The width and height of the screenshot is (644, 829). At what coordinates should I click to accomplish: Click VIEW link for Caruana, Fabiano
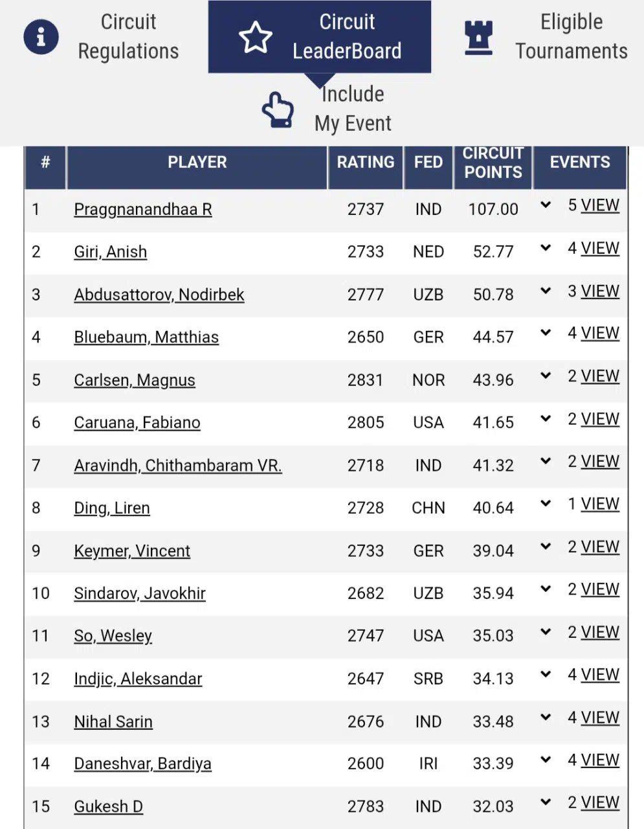(x=600, y=419)
